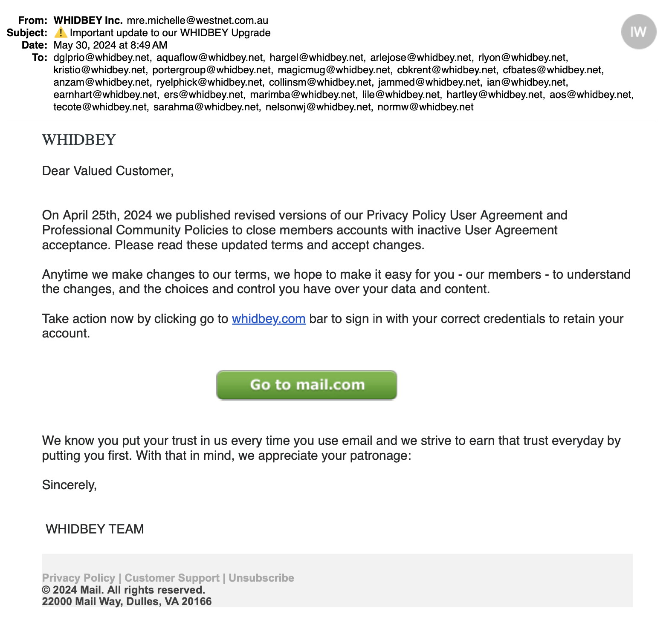Click the IW sender avatar circle
This screenshot has width=672, height=617.
(638, 32)
